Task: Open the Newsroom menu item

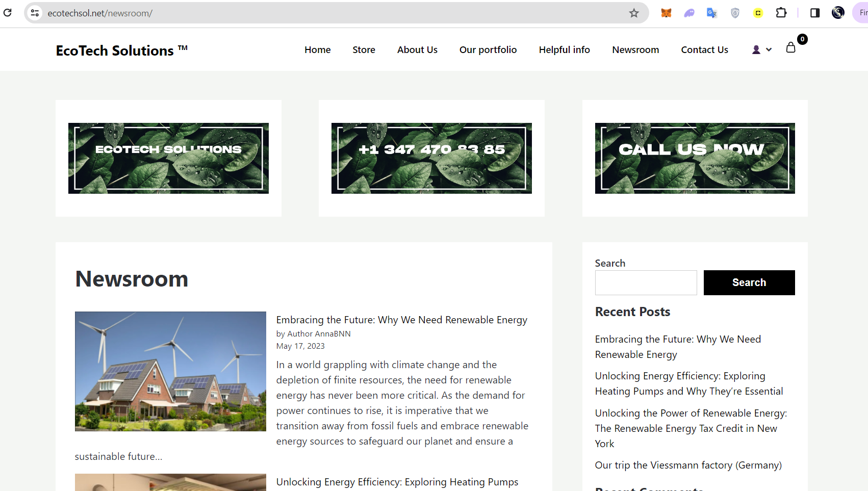Action: [x=635, y=49]
